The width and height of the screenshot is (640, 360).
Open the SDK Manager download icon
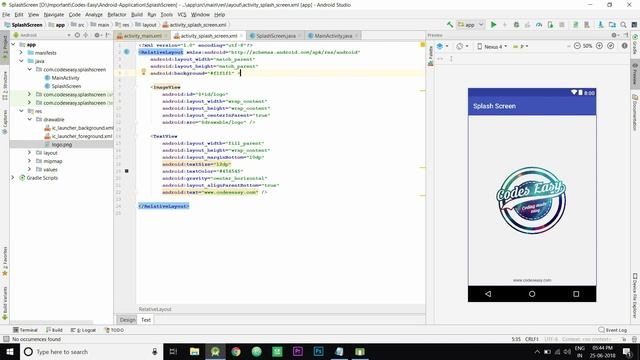tap(600, 25)
